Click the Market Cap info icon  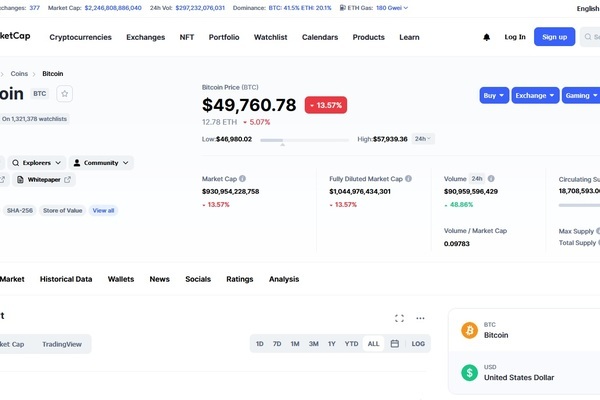[244, 179]
